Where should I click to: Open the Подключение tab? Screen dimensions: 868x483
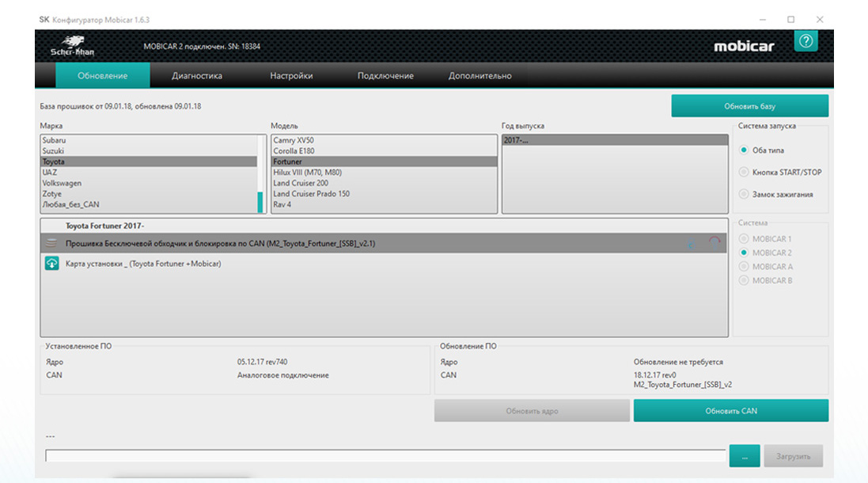click(x=385, y=75)
